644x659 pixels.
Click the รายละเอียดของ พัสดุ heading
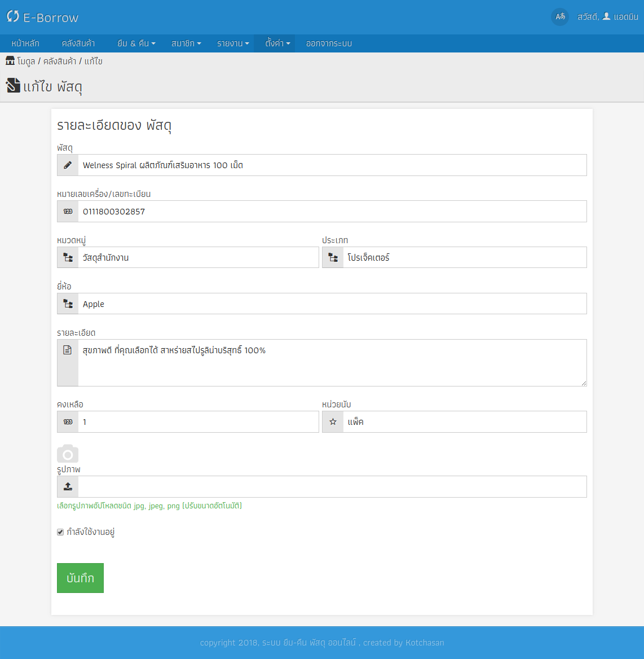(x=114, y=125)
